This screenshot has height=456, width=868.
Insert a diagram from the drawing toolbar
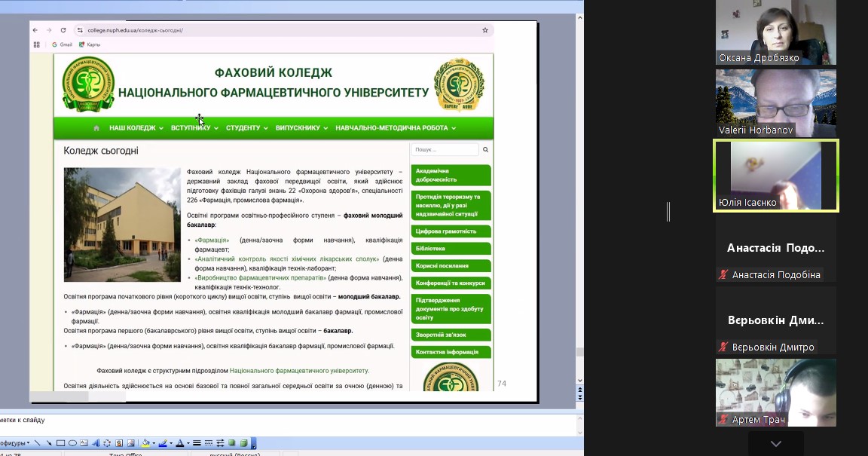click(x=107, y=443)
